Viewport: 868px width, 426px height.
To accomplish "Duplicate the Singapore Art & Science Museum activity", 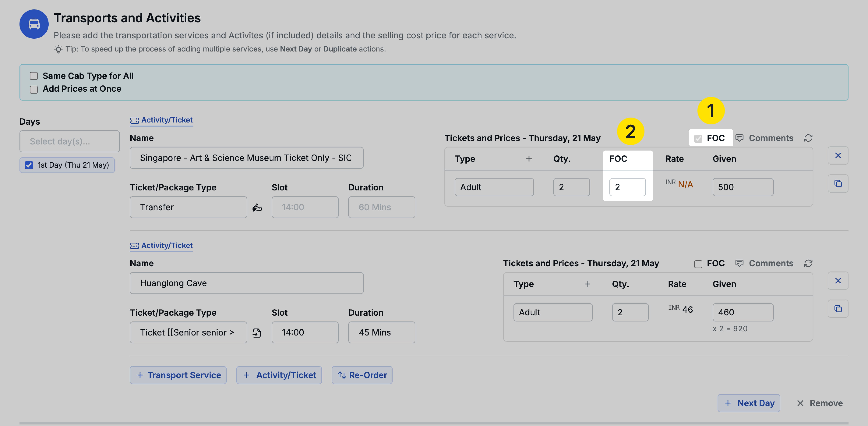I will click(838, 184).
